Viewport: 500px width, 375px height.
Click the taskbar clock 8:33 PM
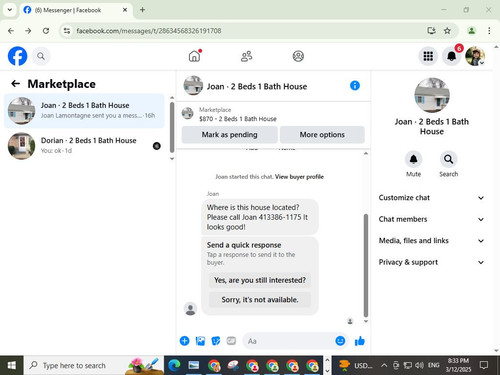pos(458,365)
